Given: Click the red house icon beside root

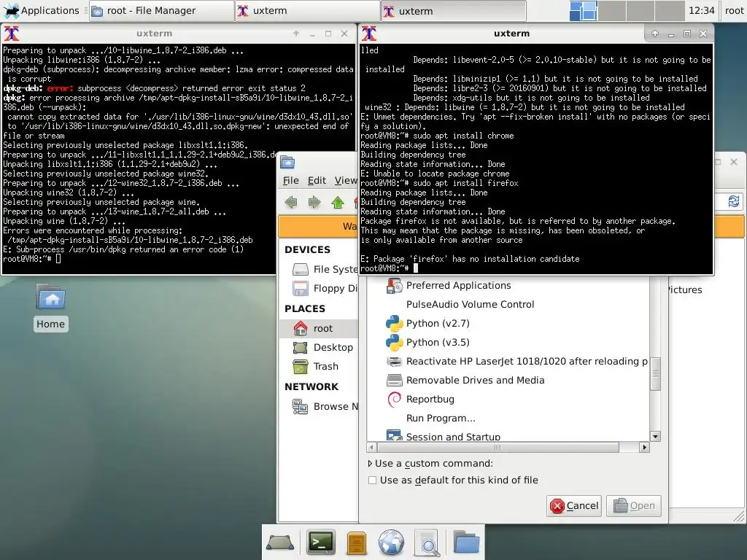Looking at the screenshot, I should 300,329.
